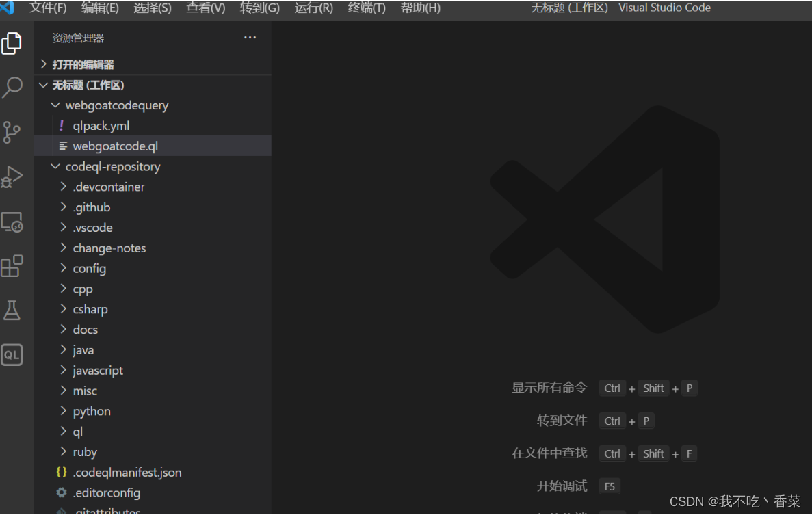
Task: Click the file icon beside webgoatcode.ql
Action: [63, 146]
